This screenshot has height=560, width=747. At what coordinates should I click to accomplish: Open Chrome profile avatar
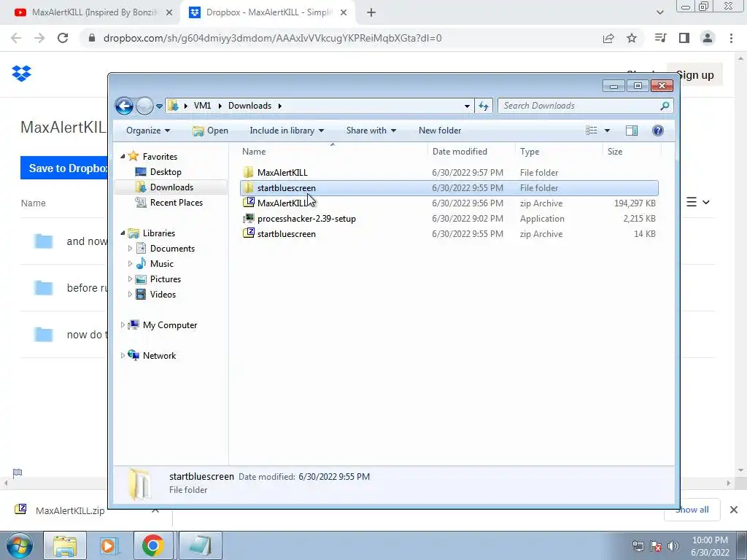click(x=708, y=38)
